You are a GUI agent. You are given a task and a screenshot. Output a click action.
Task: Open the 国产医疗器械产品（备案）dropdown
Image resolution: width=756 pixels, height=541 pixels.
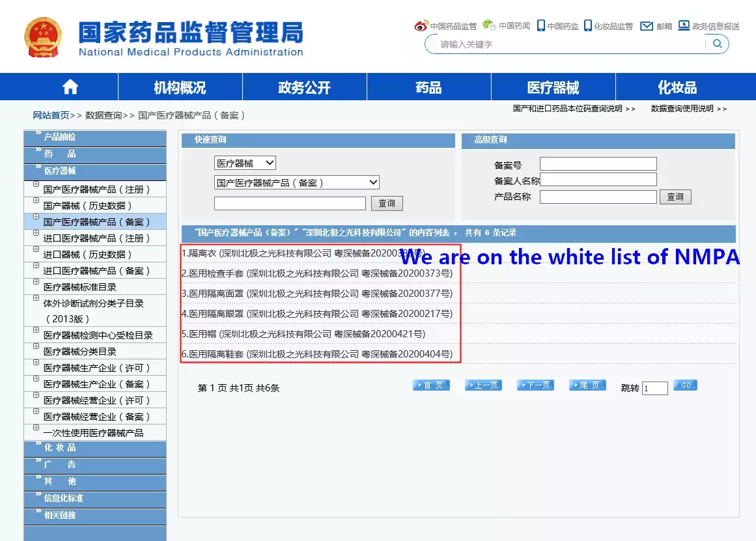[296, 182]
